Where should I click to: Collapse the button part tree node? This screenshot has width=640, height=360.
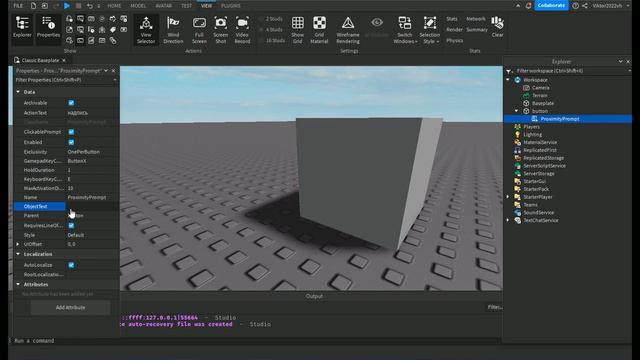point(516,111)
